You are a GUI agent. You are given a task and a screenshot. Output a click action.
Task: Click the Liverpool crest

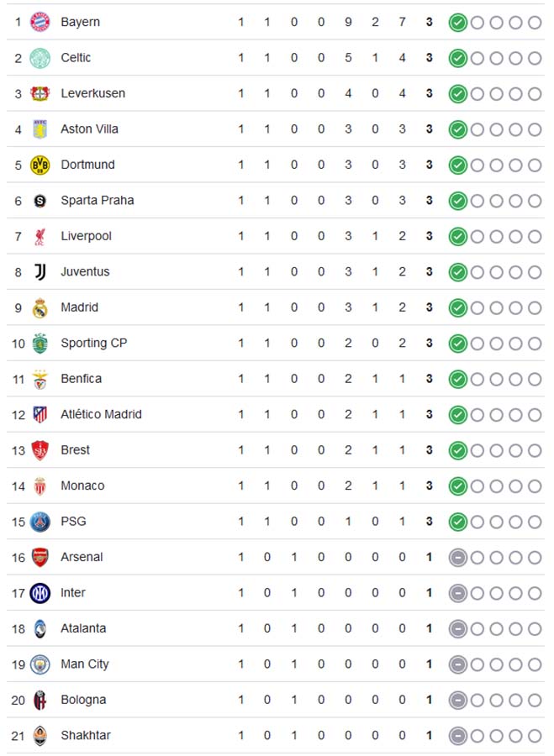point(40,236)
